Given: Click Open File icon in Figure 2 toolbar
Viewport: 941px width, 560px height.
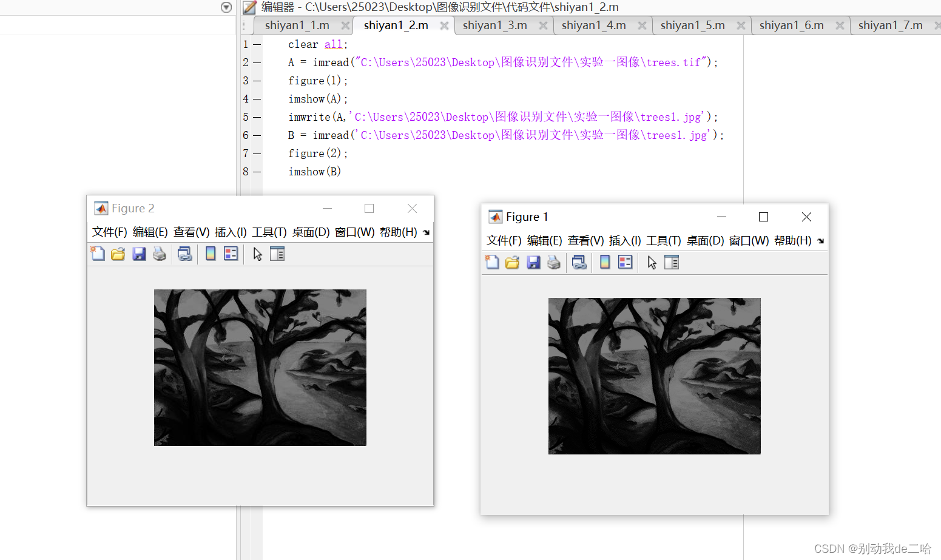Looking at the screenshot, I should (x=118, y=254).
